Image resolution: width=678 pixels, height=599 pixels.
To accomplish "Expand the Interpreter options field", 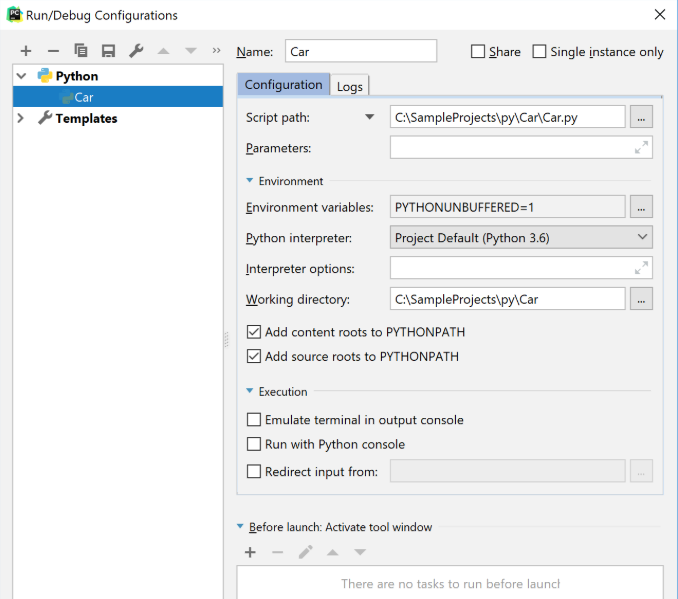I will pyautogui.click(x=641, y=268).
